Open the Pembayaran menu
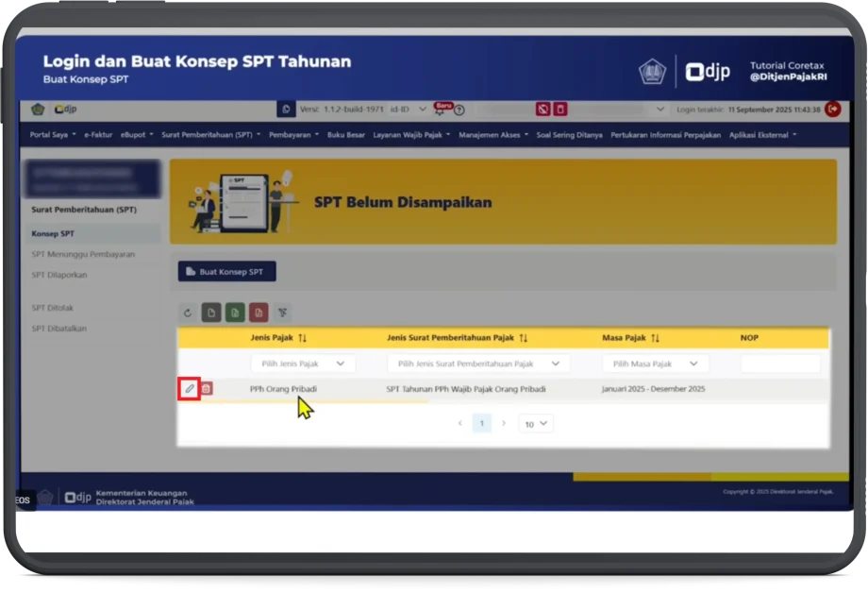Image resolution: width=868 pixels, height=593 pixels. tap(292, 135)
